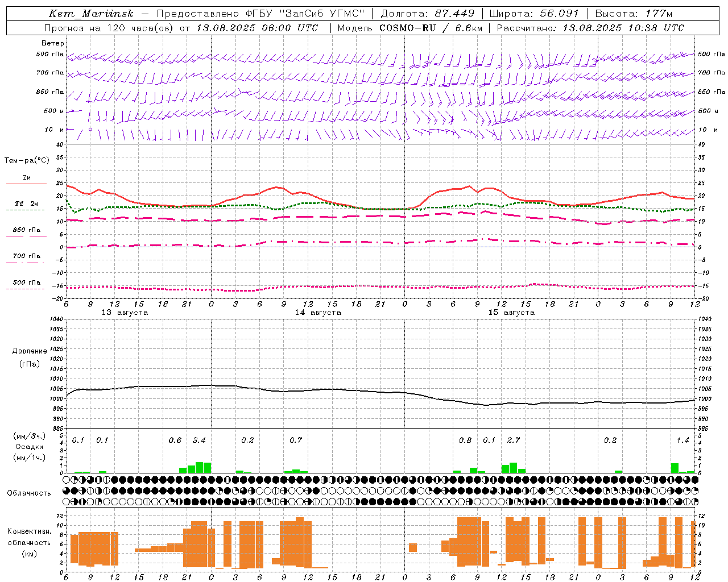
Task: Click the 15 августа date label
Action: 511,313
